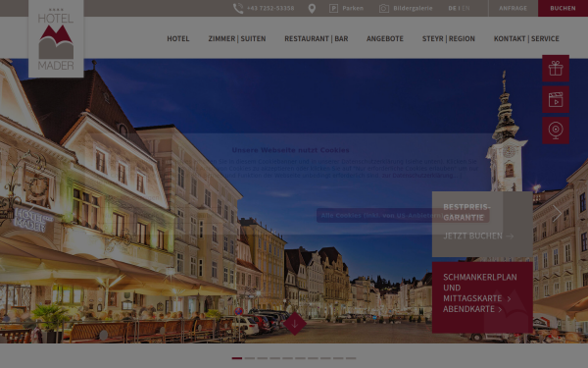Open SCHMANKERLPLAN UND MITTAGSKARTE link
Screen dimensions: 588x368
[480, 288]
